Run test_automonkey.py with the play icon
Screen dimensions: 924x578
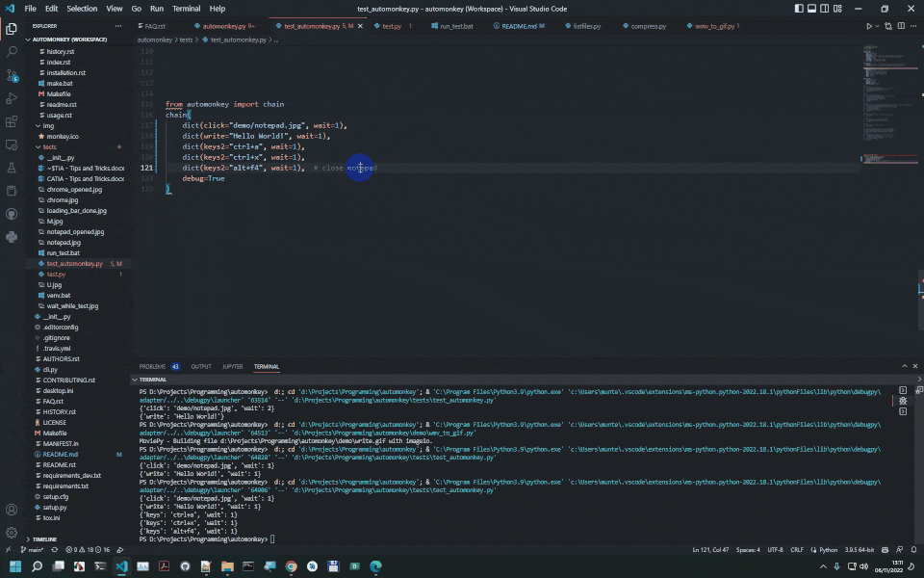[869, 26]
